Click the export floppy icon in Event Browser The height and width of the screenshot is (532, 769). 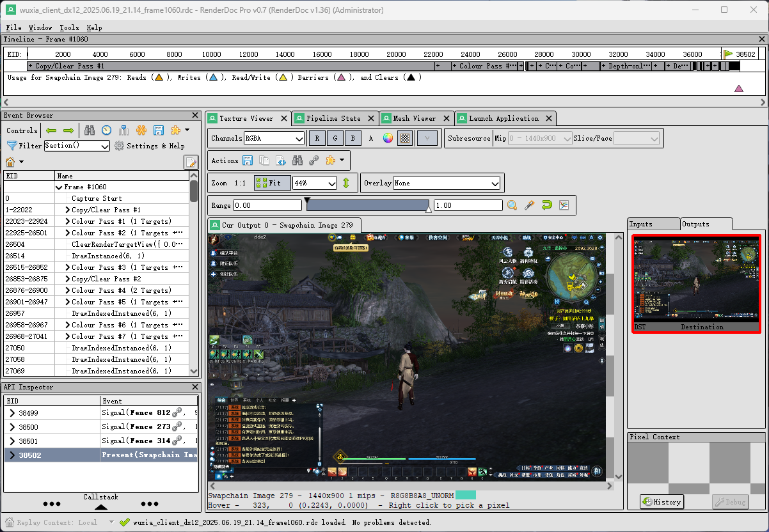[158, 130]
